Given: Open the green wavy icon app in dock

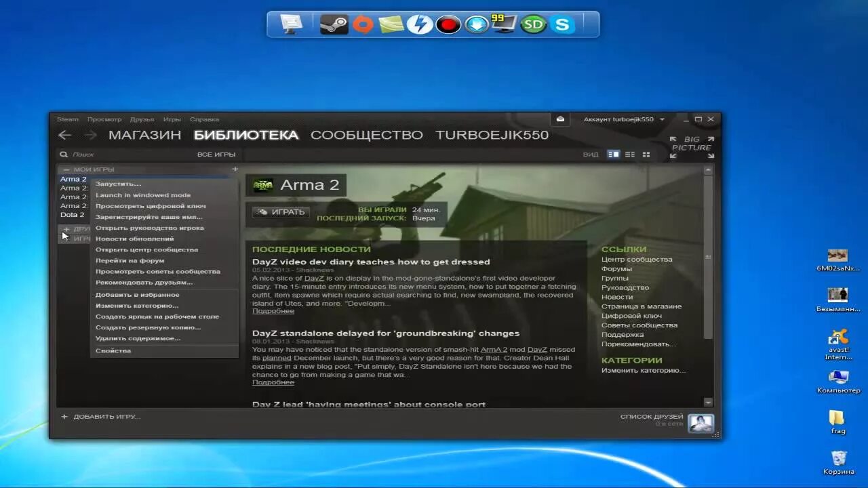Looking at the screenshot, I should [391, 25].
